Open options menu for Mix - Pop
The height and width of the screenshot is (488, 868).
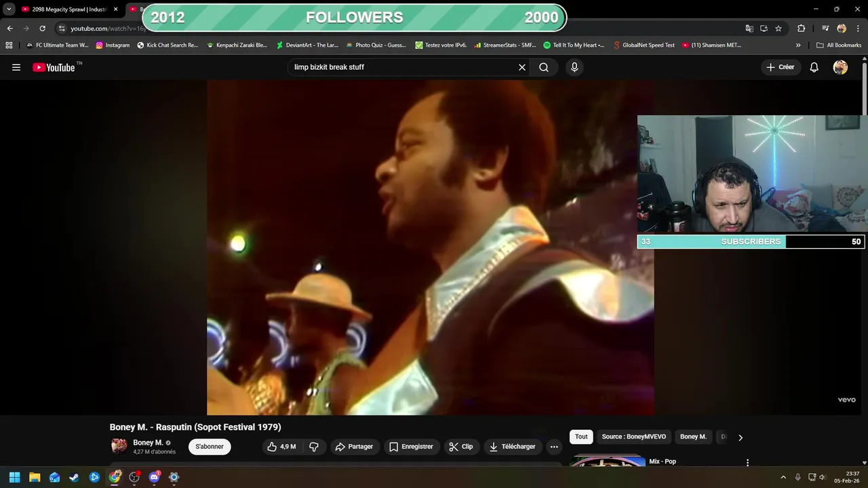pos(747,463)
